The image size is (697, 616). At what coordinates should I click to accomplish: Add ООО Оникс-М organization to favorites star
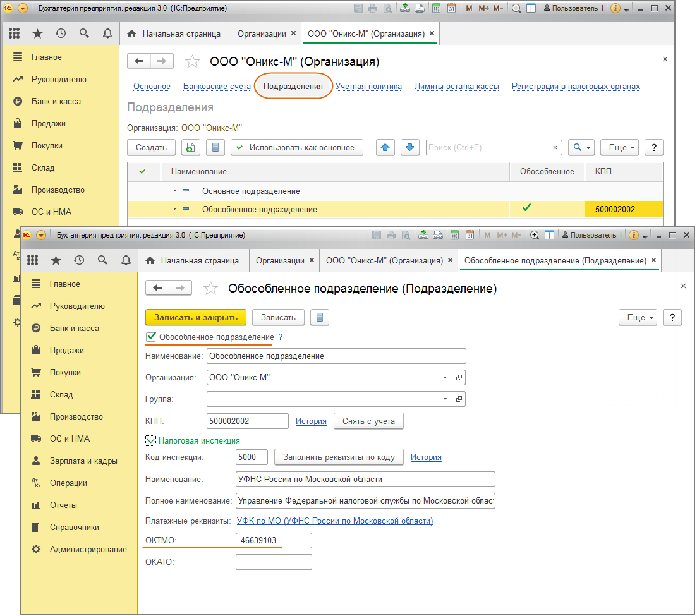(192, 62)
